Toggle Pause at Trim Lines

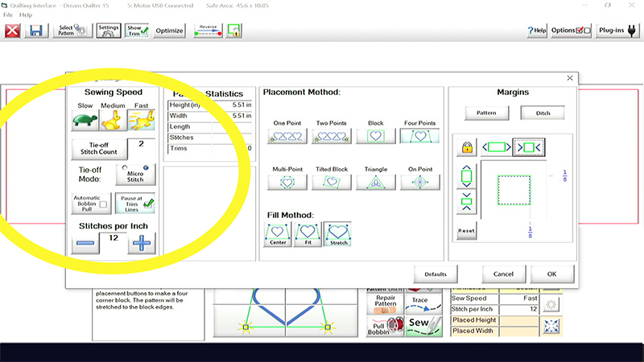[134, 204]
